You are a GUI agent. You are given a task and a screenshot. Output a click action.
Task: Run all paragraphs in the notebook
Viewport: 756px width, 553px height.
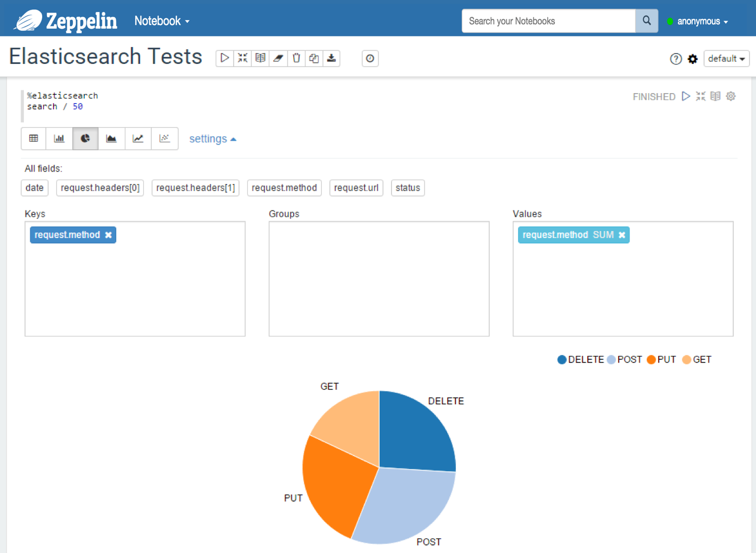[224, 58]
